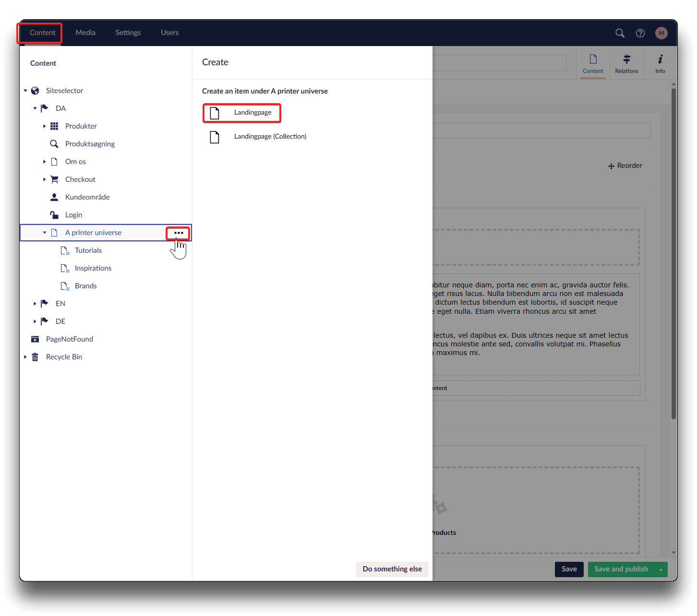Viewport: 697px width, 616px height.
Task: Open the help question mark icon
Action: point(640,33)
